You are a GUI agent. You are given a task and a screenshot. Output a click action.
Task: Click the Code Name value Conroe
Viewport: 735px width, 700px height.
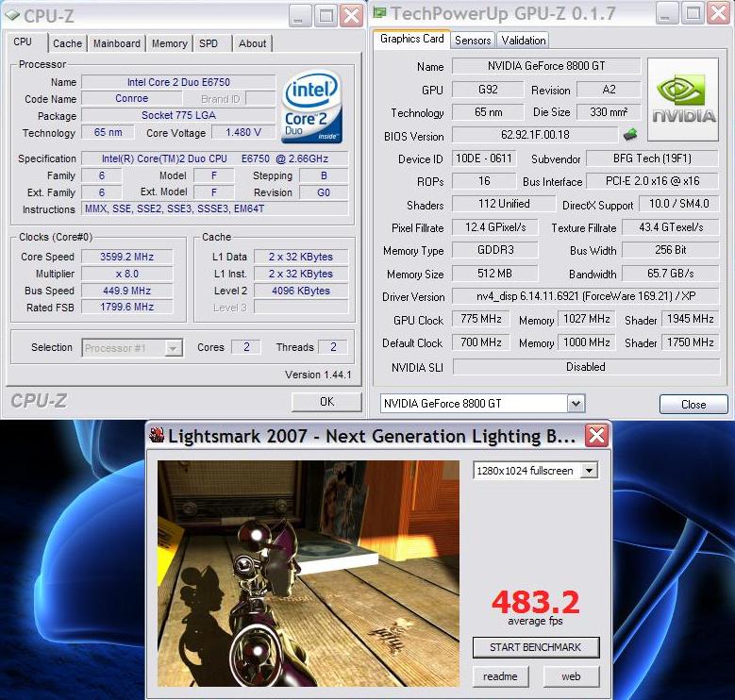132,98
